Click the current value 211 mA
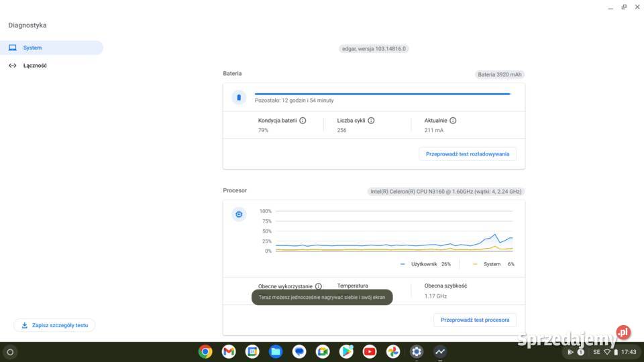The height and width of the screenshot is (362, 644). pos(434,130)
